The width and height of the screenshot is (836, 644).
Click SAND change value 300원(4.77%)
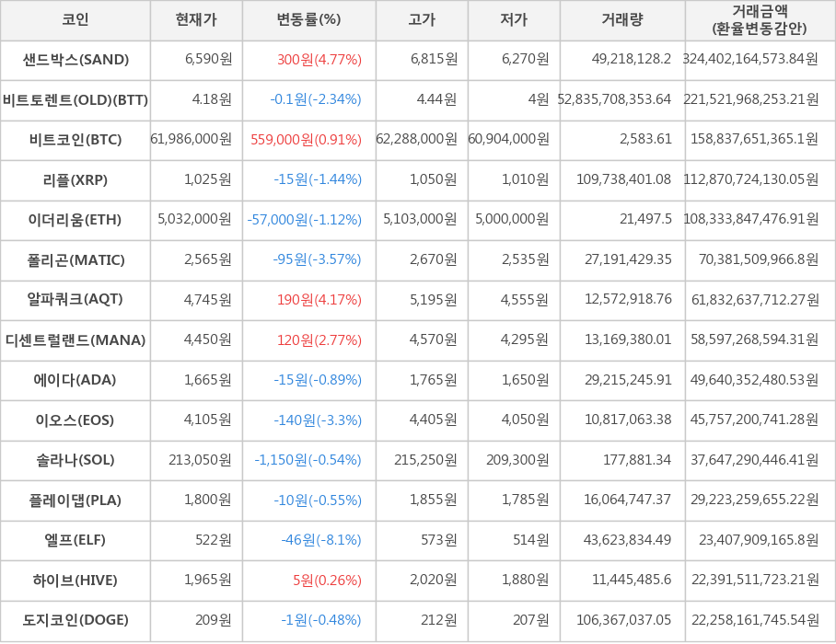point(319,60)
